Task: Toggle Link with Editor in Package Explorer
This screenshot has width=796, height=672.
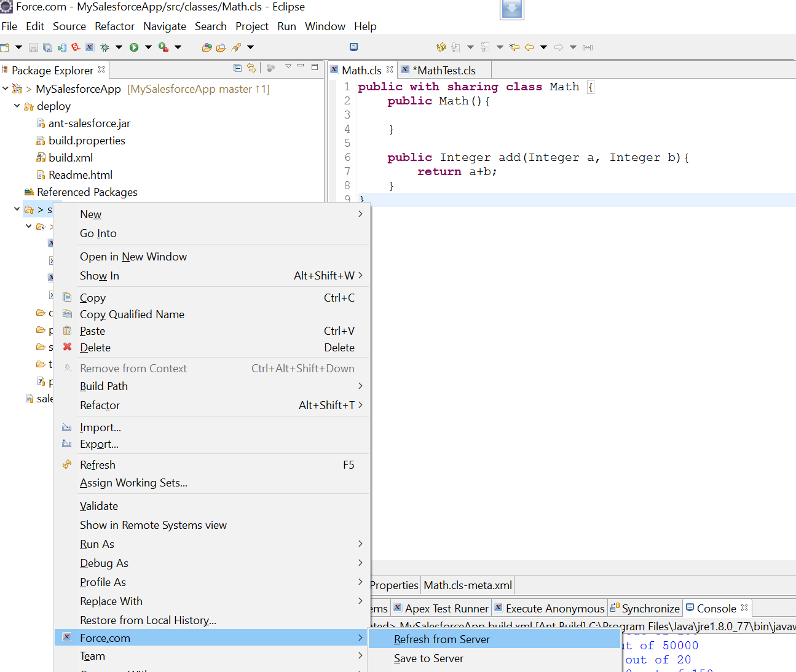Action: click(x=251, y=68)
